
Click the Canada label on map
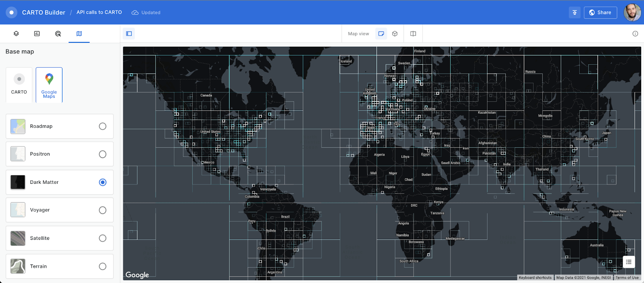(x=206, y=96)
